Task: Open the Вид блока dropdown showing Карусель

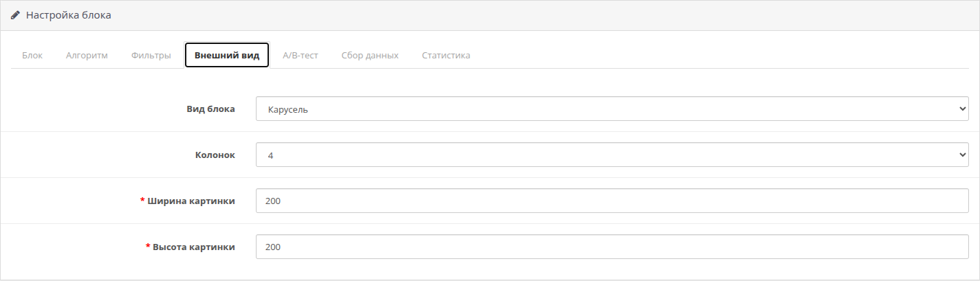Action: click(x=612, y=109)
